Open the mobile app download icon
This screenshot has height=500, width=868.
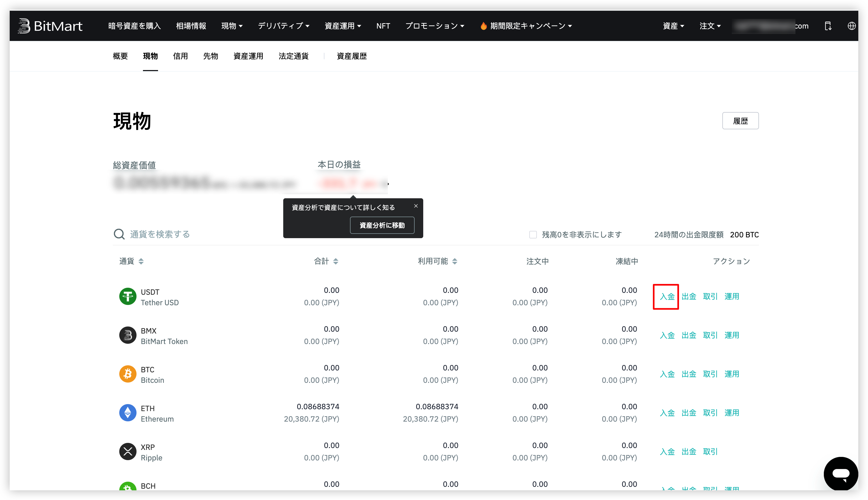click(828, 26)
